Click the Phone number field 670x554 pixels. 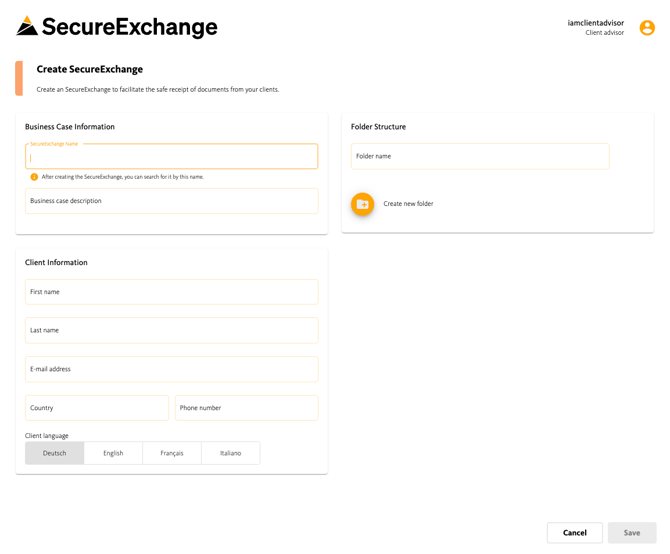(x=247, y=408)
